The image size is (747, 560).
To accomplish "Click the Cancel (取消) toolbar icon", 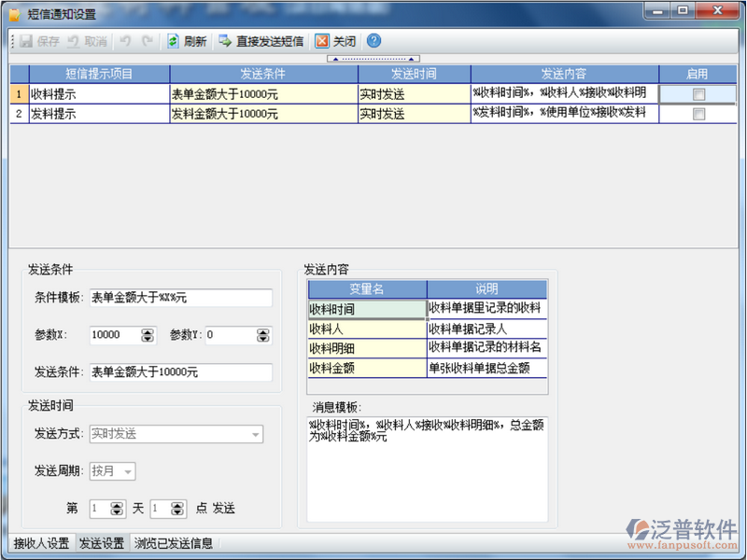I will 74,41.
